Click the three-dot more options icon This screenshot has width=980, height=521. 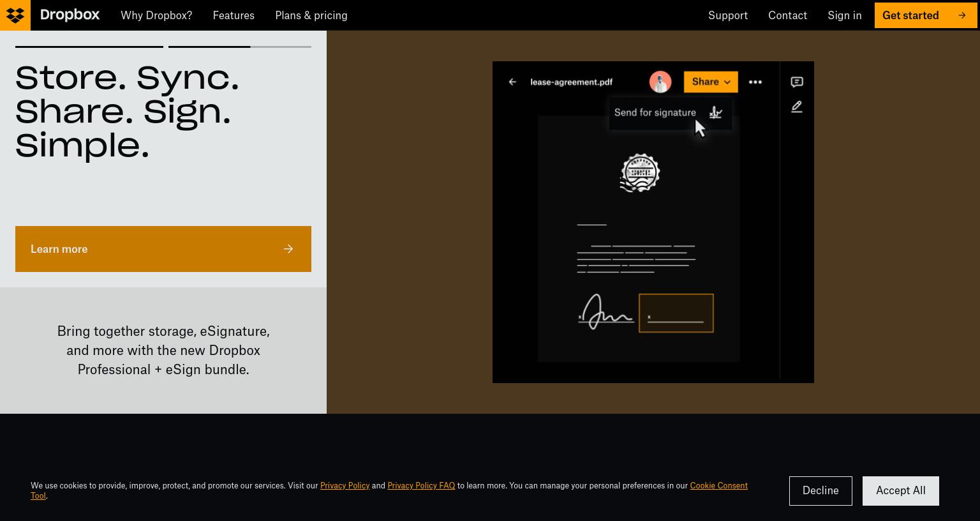coord(755,82)
